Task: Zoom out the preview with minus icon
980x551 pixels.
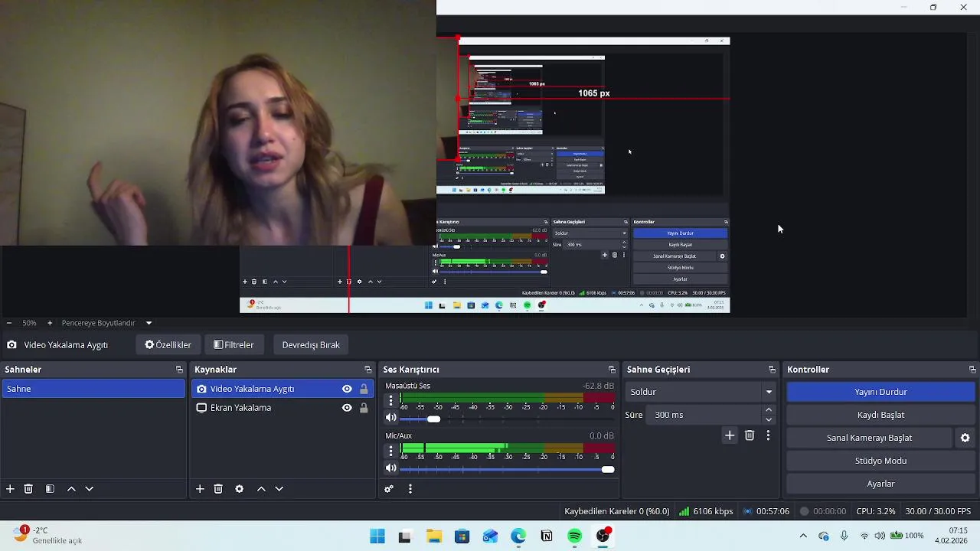Action: tap(8, 323)
